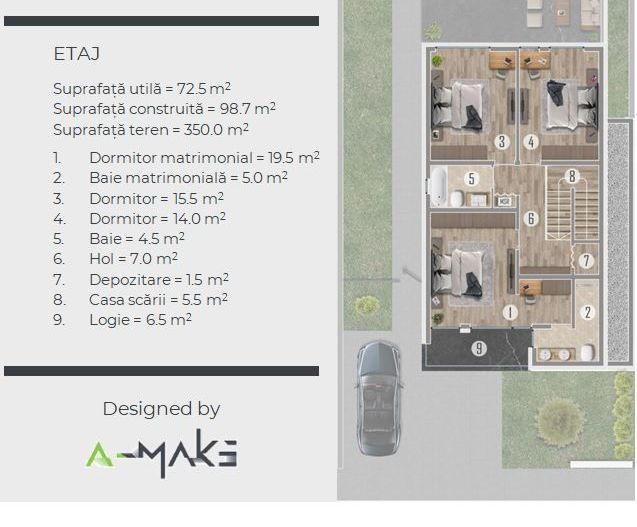Click room marker 1 in master bedroom
637x527 pixels.
(x=510, y=312)
